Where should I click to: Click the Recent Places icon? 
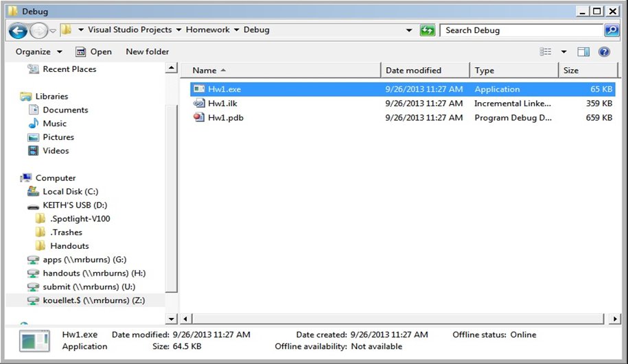point(33,69)
